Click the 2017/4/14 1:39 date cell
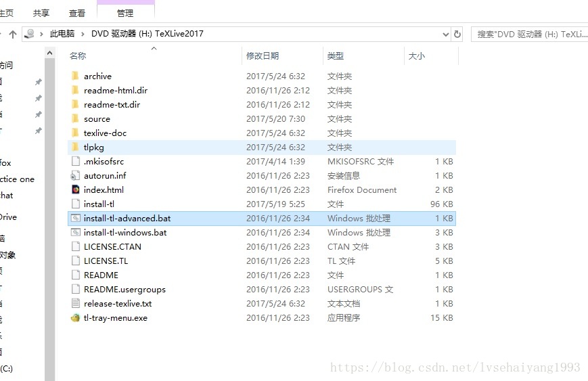Viewport: 588px width, 381px height. pos(275,162)
